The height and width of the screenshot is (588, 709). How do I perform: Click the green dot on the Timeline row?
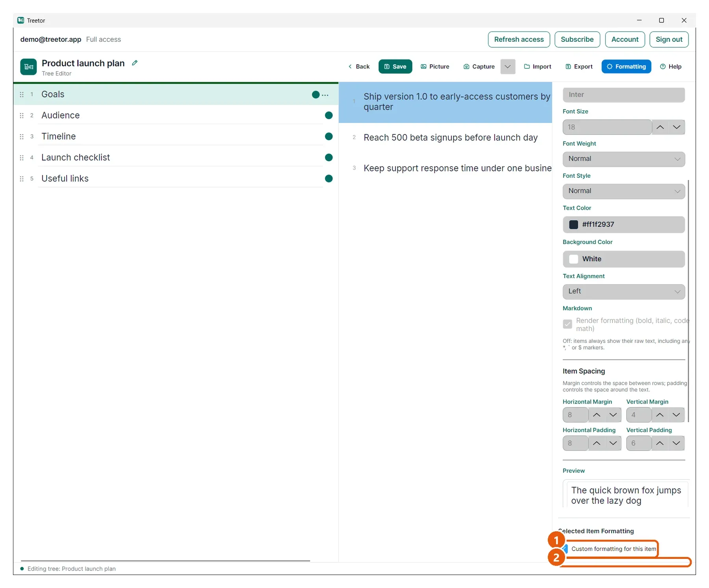point(329,136)
